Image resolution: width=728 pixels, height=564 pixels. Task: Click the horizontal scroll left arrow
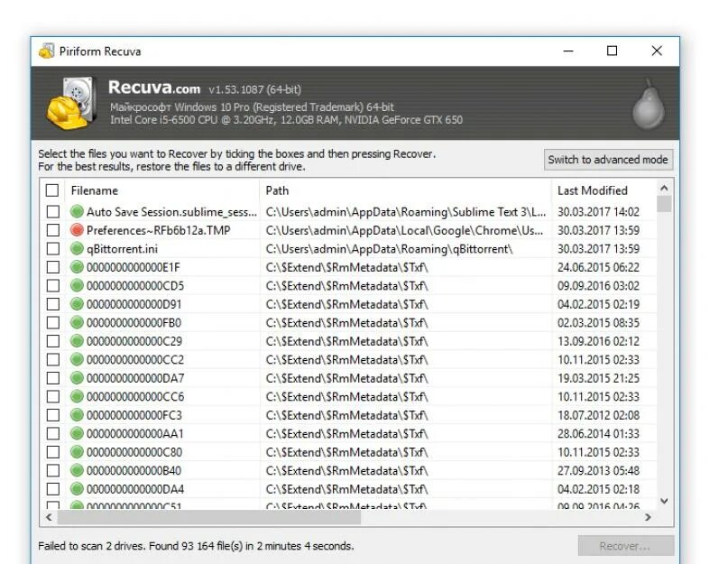point(50,517)
